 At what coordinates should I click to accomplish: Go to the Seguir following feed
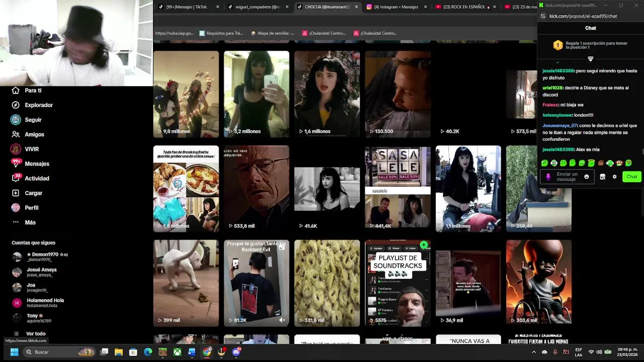pos(26,120)
